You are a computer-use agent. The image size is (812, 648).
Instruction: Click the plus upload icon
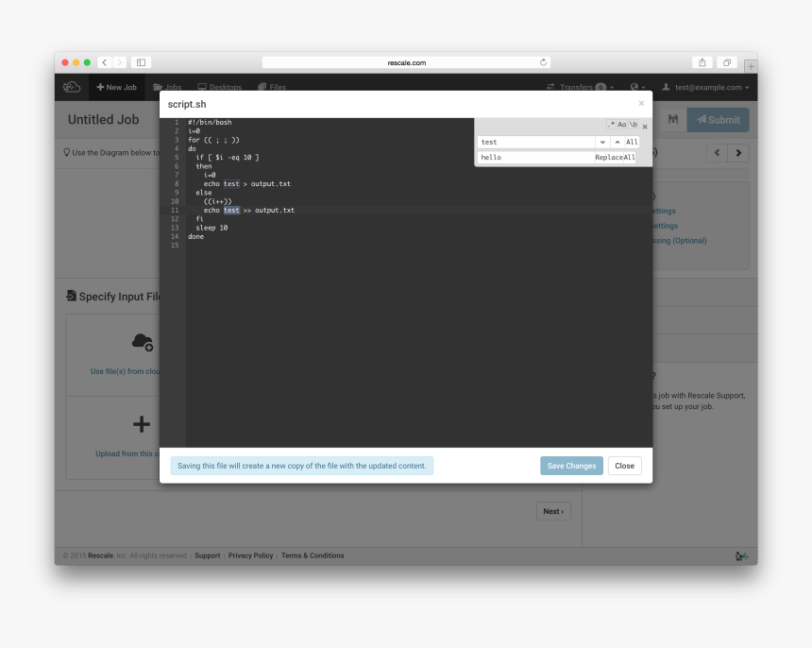[142, 424]
